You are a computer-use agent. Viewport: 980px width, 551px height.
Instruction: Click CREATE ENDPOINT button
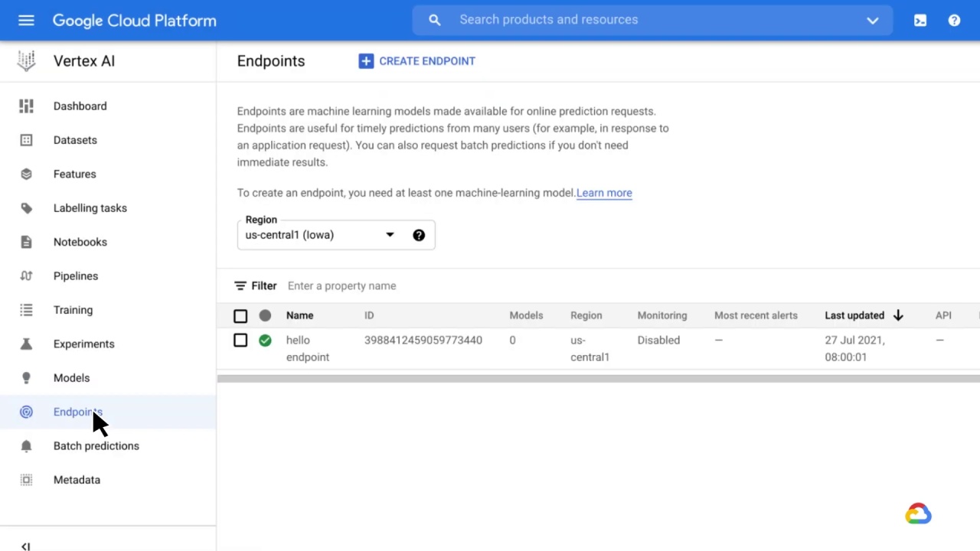(x=417, y=61)
